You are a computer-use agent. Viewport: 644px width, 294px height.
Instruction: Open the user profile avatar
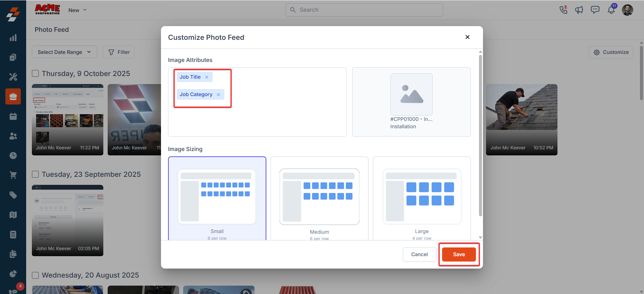pos(628,10)
